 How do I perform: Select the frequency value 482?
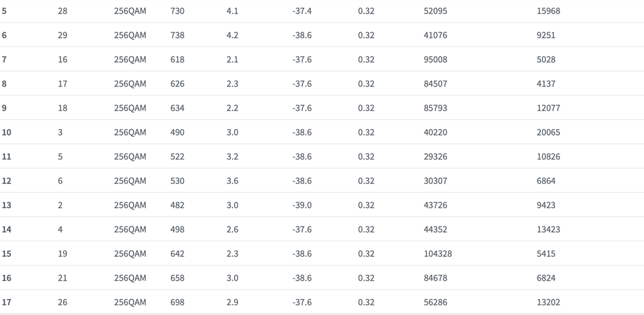177,205
